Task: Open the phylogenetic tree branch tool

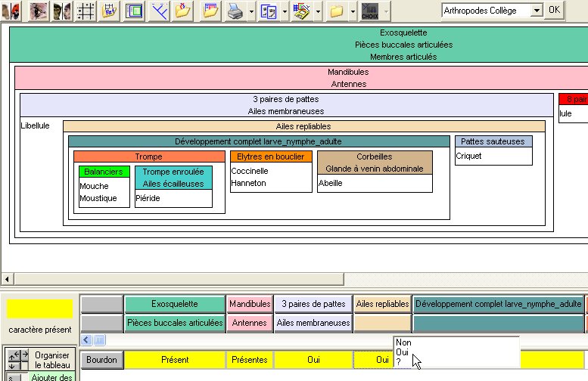Action: click(x=160, y=11)
